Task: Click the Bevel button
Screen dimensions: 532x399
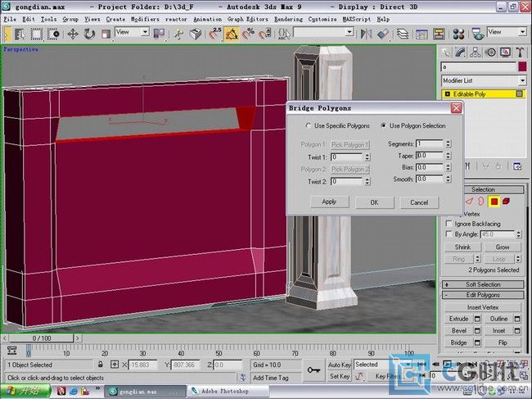Action: (x=458, y=331)
